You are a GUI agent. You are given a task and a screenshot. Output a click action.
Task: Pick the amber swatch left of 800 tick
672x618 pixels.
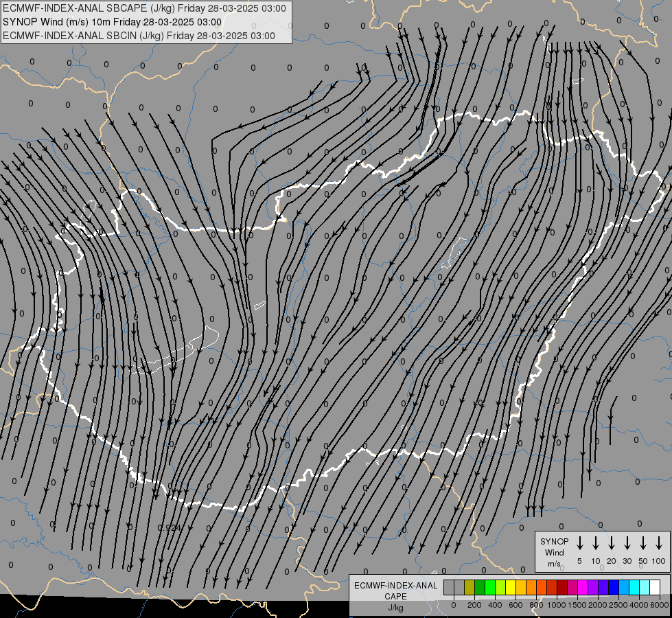tap(531, 587)
